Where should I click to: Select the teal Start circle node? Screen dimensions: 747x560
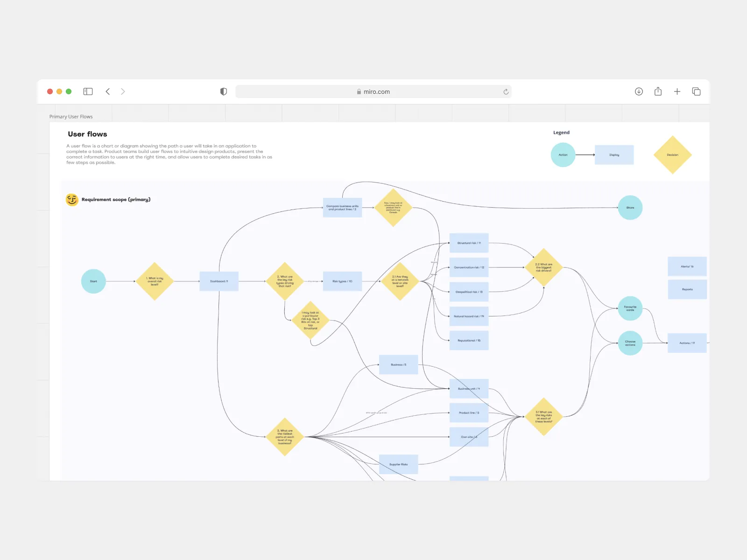click(93, 281)
